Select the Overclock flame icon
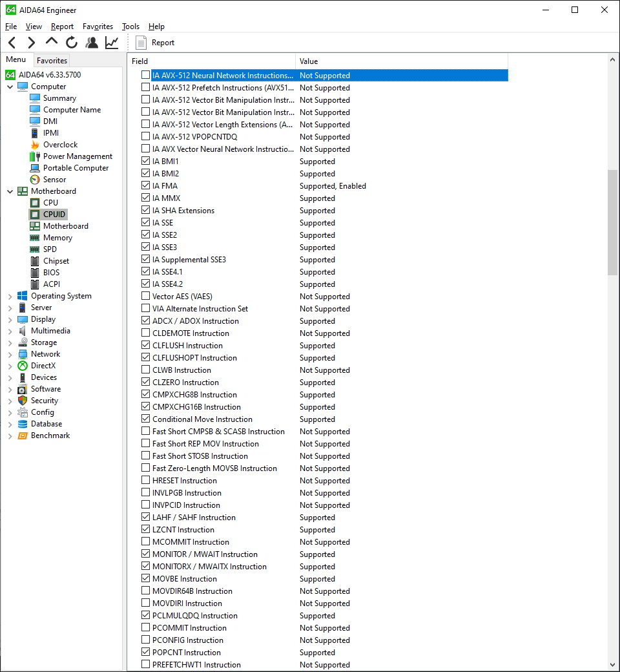The height and width of the screenshot is (672, 620). click(x=35, y=145)
